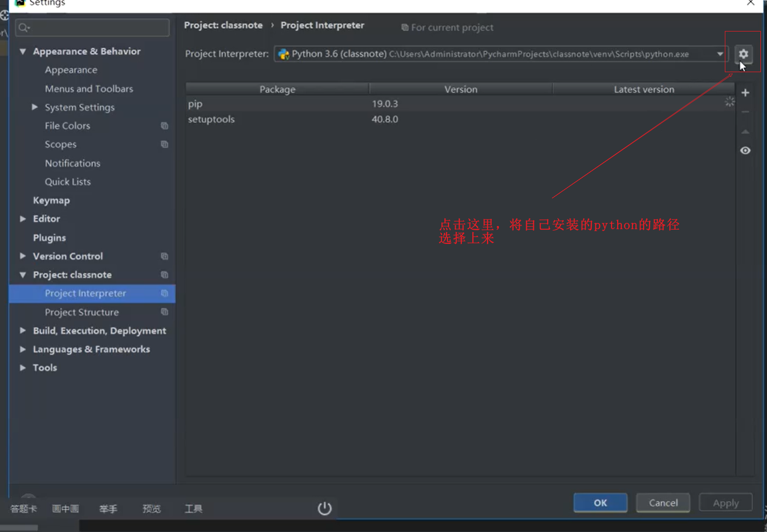Open Plugins settings
This screenshot has height=532, width=767.
coord(49,237)
